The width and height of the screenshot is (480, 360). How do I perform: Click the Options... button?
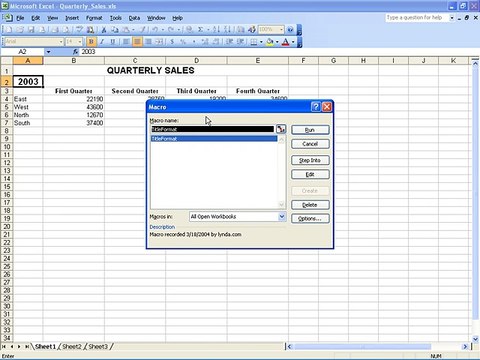pyautogui.click(x=310, y=219)
